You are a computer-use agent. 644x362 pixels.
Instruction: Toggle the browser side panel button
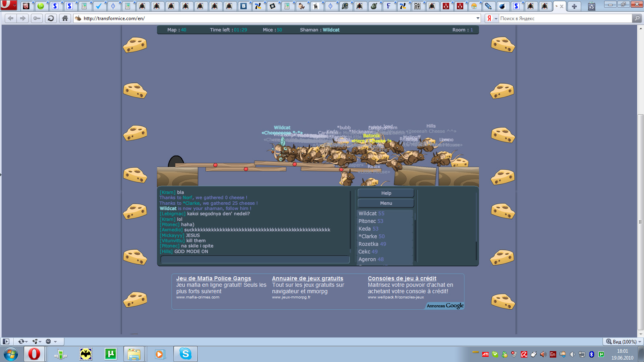click(6, 341)
